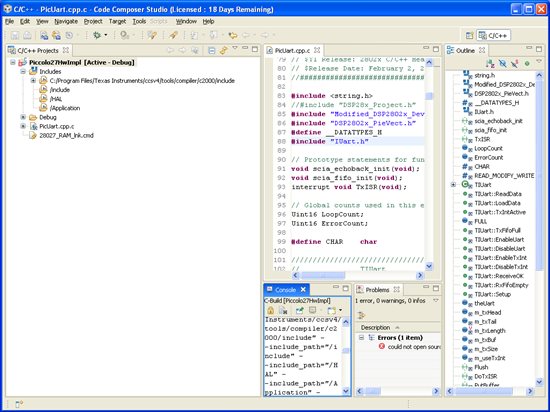Click the rocket launch toolbar icon
The height and width of the screenshot is (412, 550).
173,35
